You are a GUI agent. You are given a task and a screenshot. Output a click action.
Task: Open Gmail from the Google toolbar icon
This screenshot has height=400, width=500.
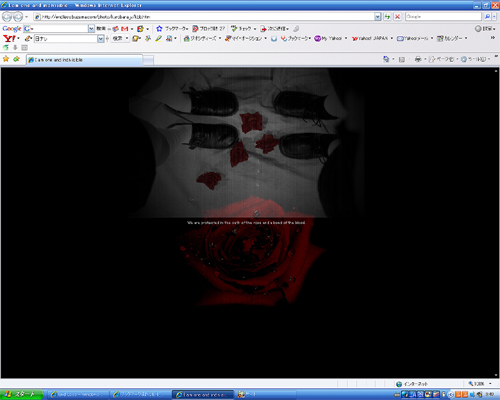[x=125, y=29]
